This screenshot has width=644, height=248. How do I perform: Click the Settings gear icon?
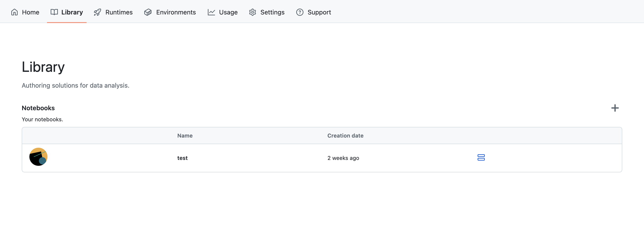(253, 12)
